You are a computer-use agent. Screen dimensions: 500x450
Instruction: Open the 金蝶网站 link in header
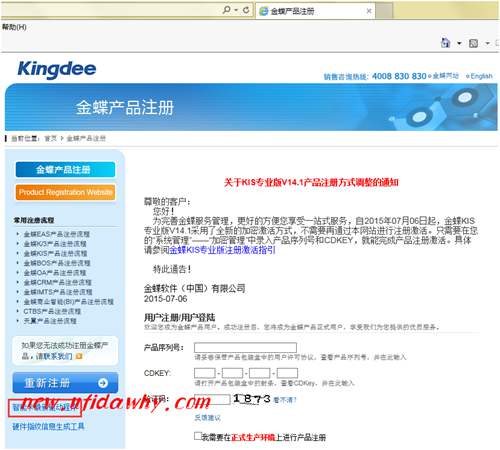click(445, 76)
